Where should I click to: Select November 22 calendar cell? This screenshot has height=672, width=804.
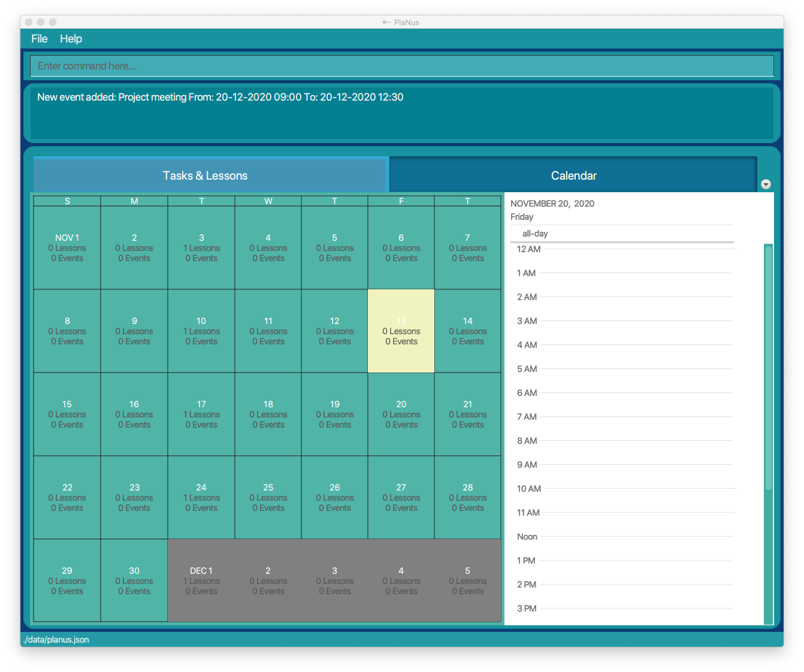coord(67,498)
